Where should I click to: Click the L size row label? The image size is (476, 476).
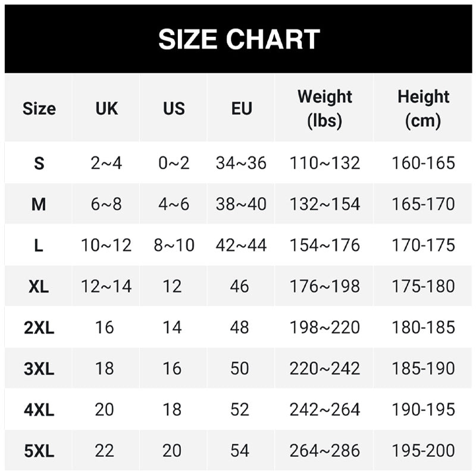[39, 245]
